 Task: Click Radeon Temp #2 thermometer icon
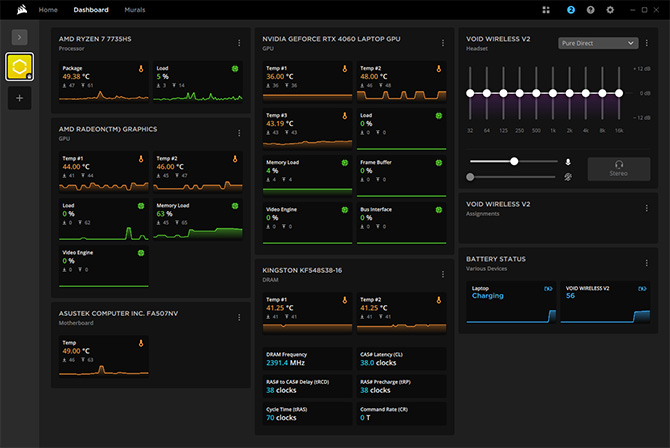(235, 159)
